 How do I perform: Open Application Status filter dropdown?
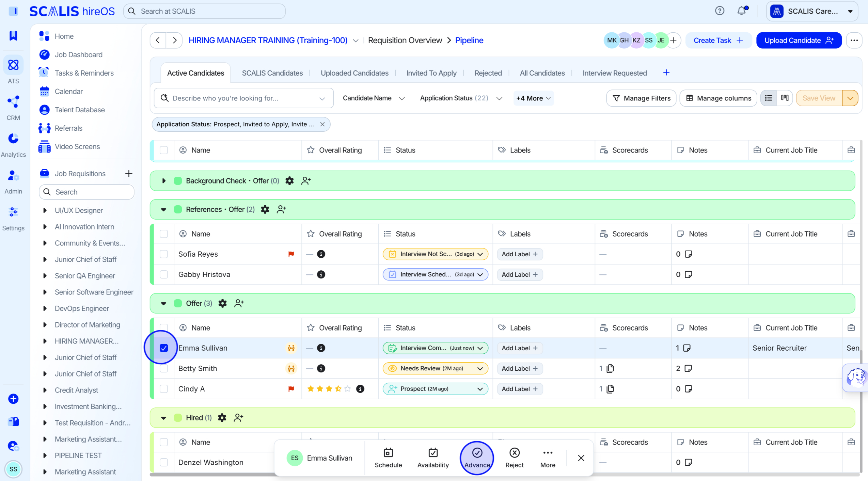461,98
